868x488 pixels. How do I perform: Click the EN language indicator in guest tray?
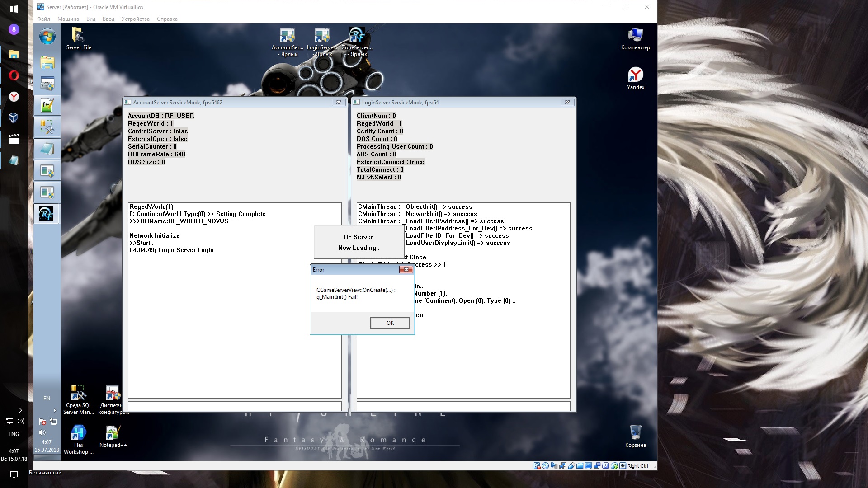(47, 399)
